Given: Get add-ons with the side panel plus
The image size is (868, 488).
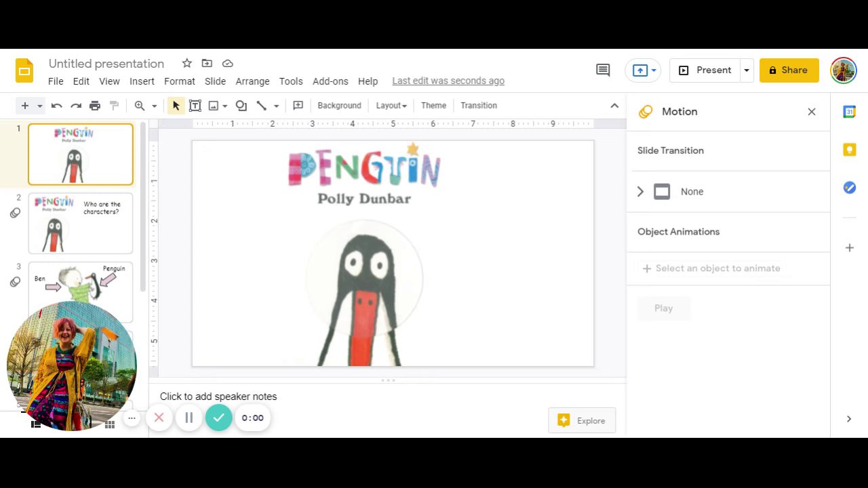Looking at the screenshot, I should [x=849, y=248].
